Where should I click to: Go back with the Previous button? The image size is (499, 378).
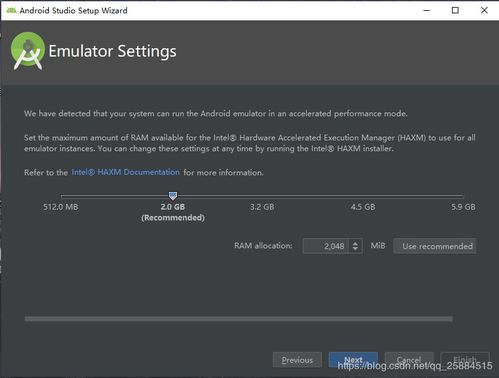(297, 360)
